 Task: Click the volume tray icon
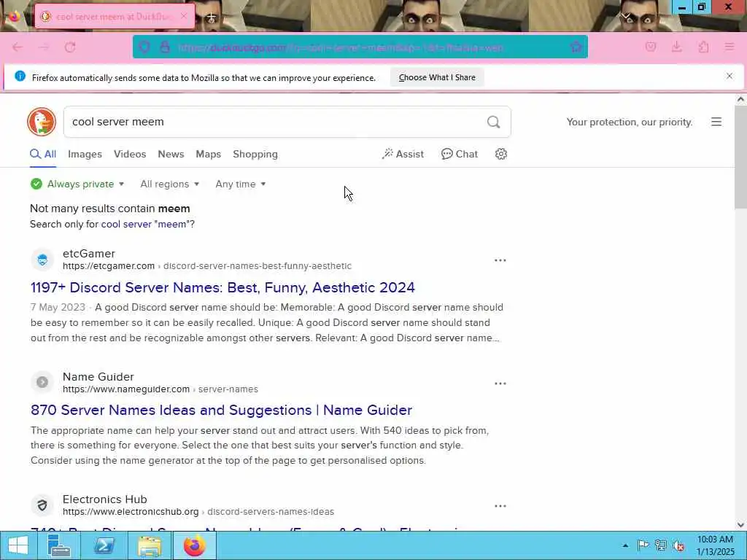point(679,545)
